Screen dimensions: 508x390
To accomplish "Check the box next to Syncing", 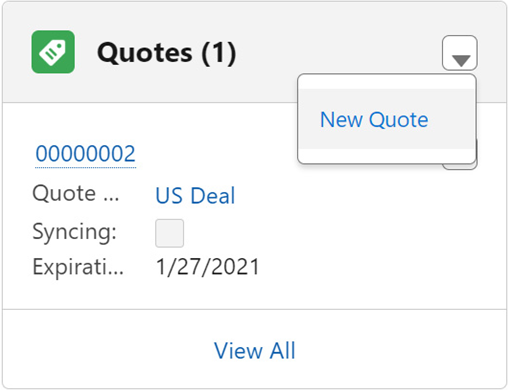I will click(169, 233).
